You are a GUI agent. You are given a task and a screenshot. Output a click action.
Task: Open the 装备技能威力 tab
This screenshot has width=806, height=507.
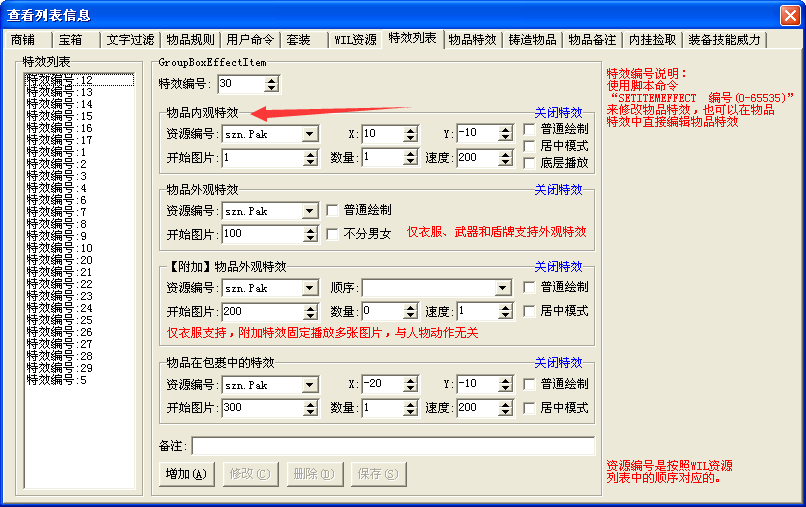(x=724, y=40)
